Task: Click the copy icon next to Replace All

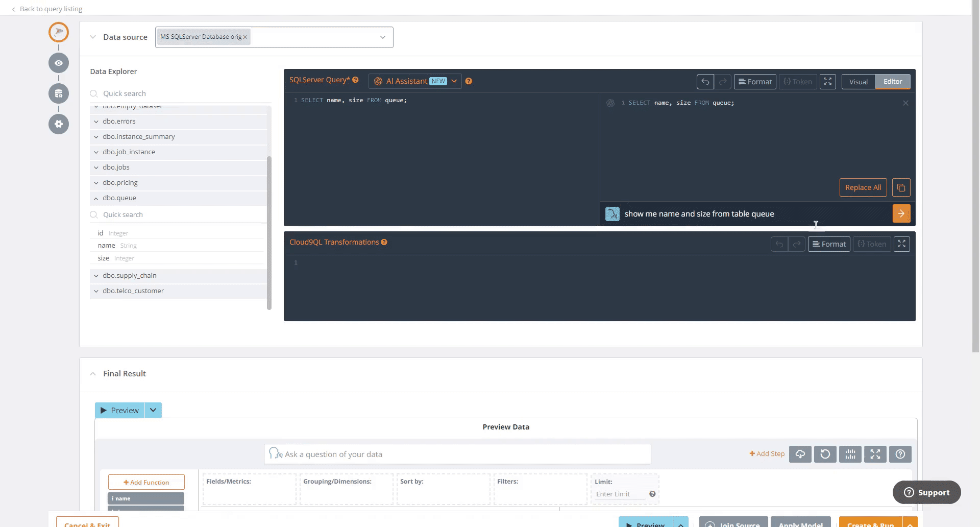Action: [x=901, y=187]
